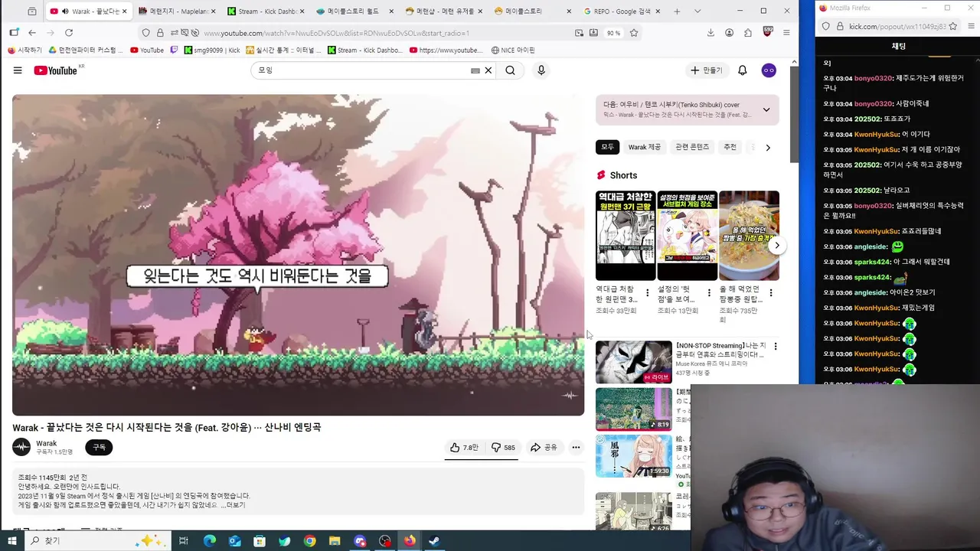Select the Warak 제공 filter chip
The width and height of the screenshot is (980, 551).
644,147
